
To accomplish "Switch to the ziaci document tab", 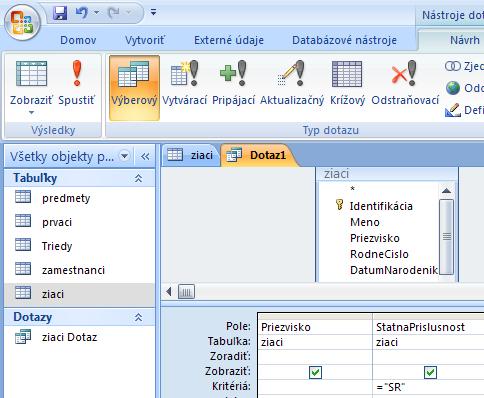I will (191, 155).
